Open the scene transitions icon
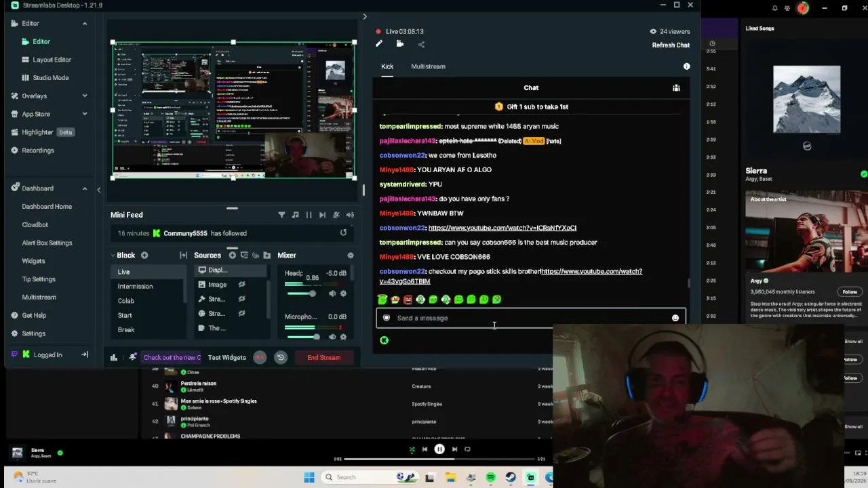The width and height of the screenshot is (868, 488). [x=183, y=256]
